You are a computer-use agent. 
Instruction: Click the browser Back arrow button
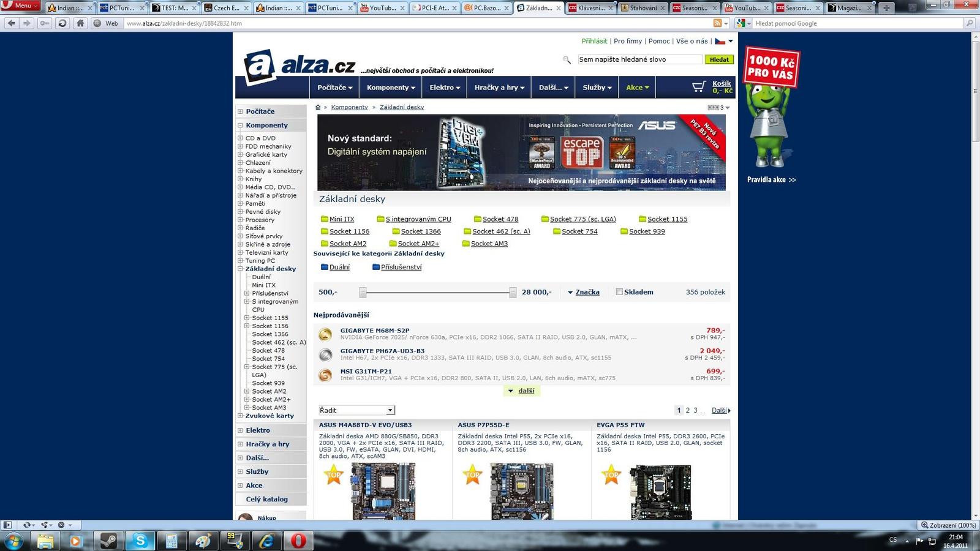11,23
